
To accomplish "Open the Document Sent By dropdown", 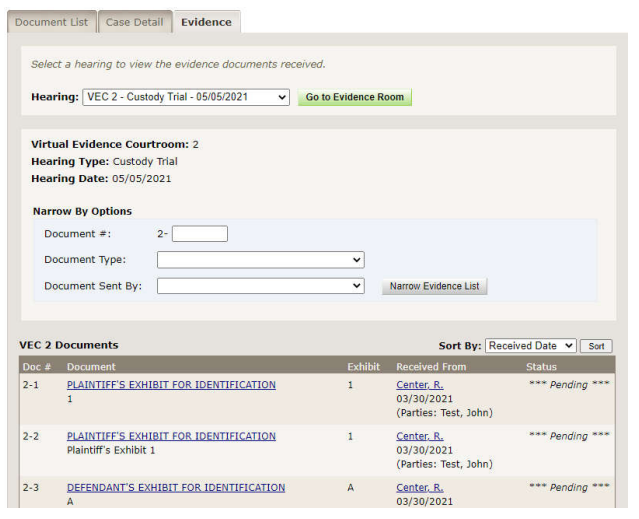I will [x=260, y=286].
